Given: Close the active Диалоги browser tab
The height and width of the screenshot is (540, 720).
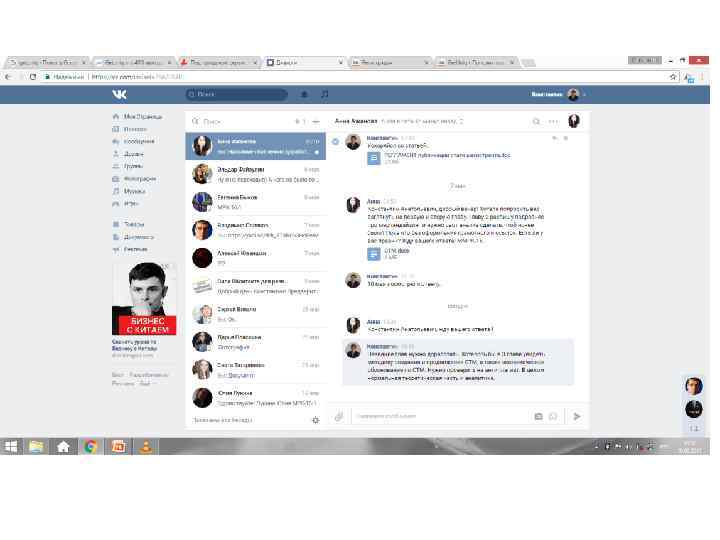Looking at the screenshot, I should coord(340,62).
